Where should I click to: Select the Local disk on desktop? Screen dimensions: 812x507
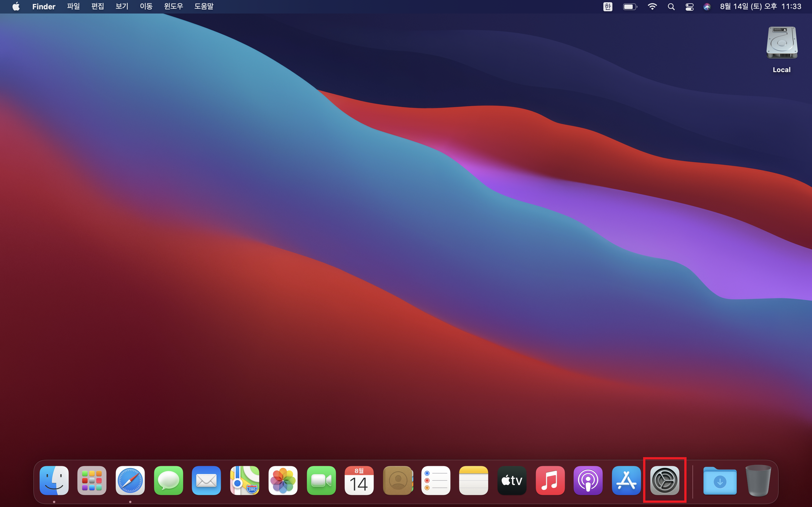tap(782, 44)
